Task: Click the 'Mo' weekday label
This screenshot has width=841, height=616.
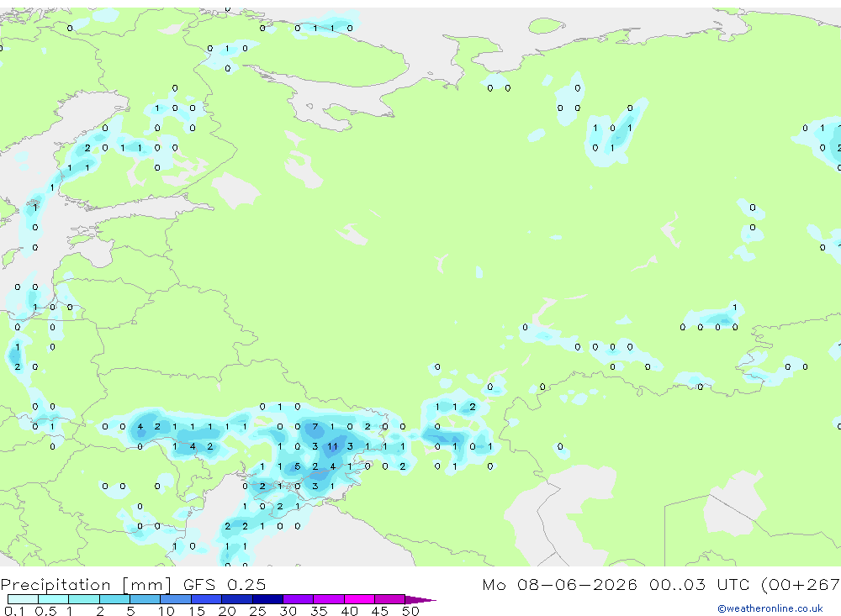Action: point(494,584)
